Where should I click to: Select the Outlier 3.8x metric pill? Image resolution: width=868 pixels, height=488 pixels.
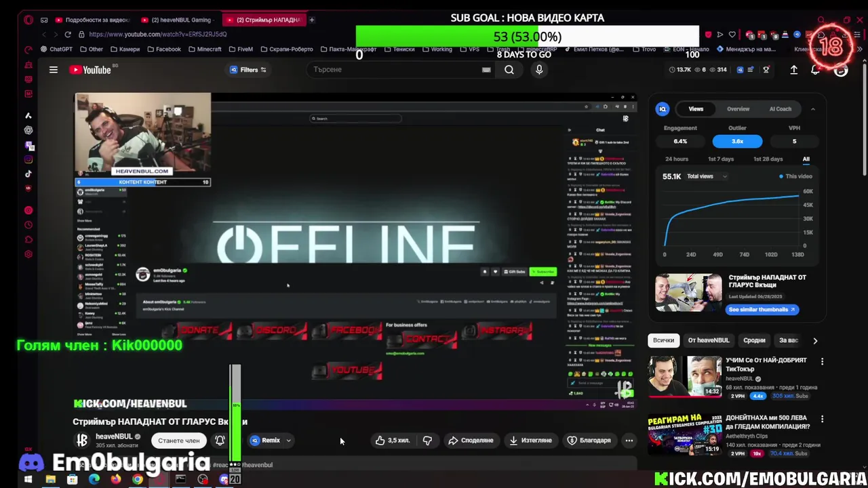tap(737, 141)
